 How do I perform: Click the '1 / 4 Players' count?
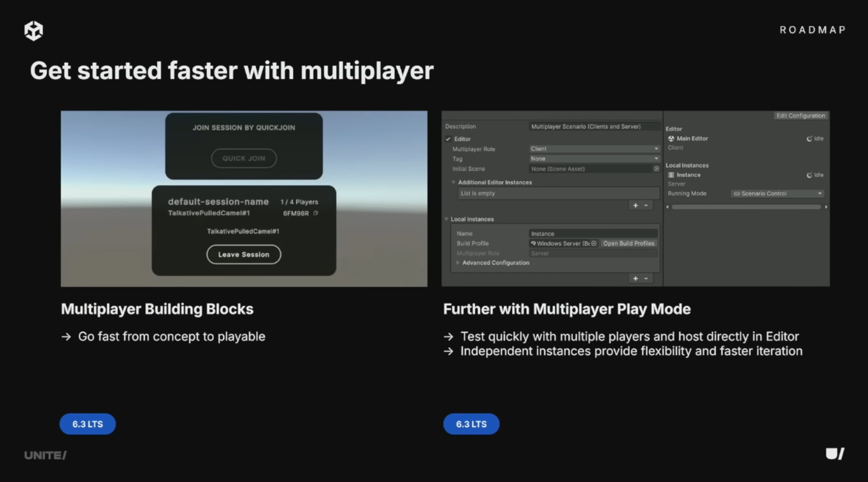(x=299, y=202)
